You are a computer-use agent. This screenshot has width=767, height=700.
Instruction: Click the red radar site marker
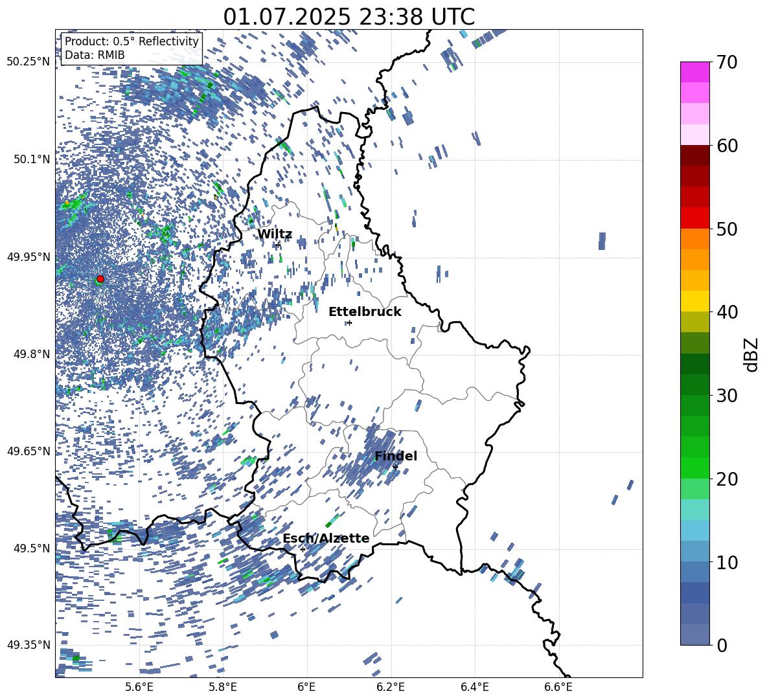pos(100,278)
